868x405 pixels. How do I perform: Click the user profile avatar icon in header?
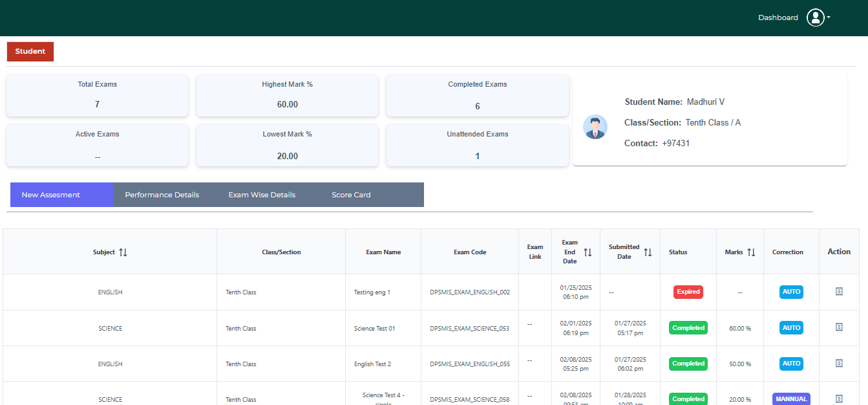click(x=815, y=17)
